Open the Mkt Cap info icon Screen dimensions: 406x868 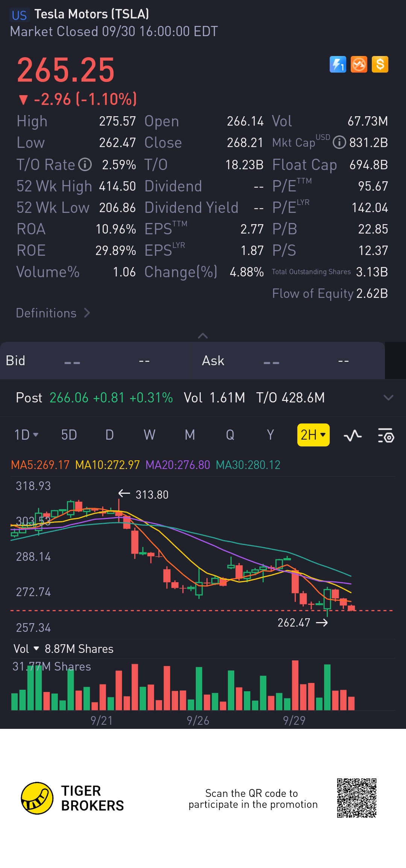339,143
